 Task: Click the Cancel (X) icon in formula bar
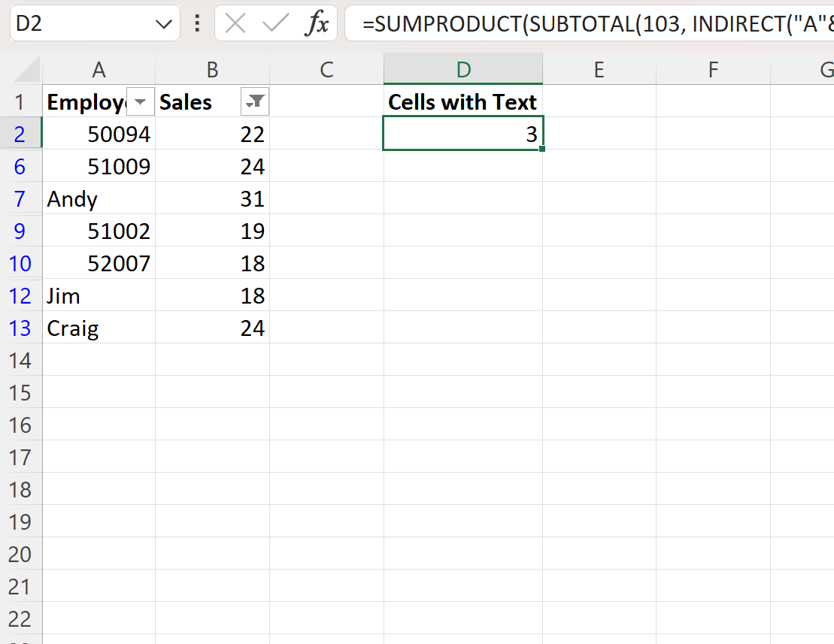tap(235, 23)
